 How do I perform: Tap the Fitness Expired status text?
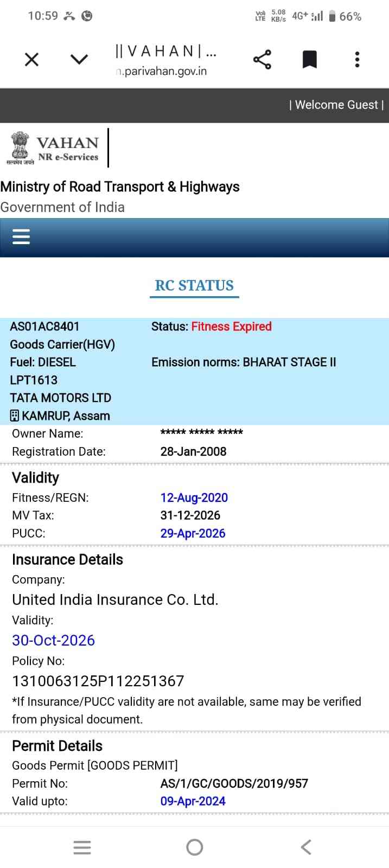(x=231, y=327)
